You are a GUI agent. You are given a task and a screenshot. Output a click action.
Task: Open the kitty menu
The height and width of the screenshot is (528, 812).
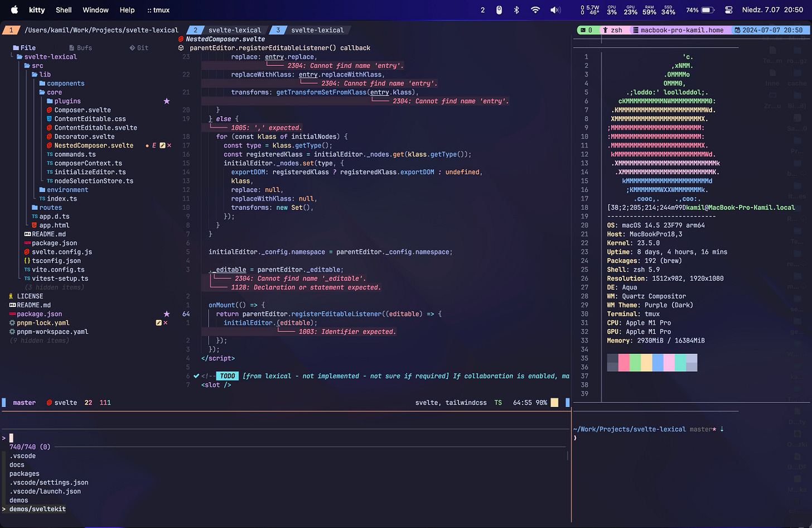[37, 9]
